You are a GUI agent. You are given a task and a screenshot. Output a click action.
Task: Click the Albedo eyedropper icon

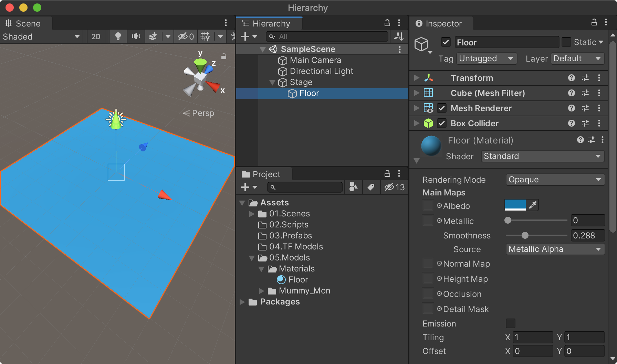click(533, 205)
